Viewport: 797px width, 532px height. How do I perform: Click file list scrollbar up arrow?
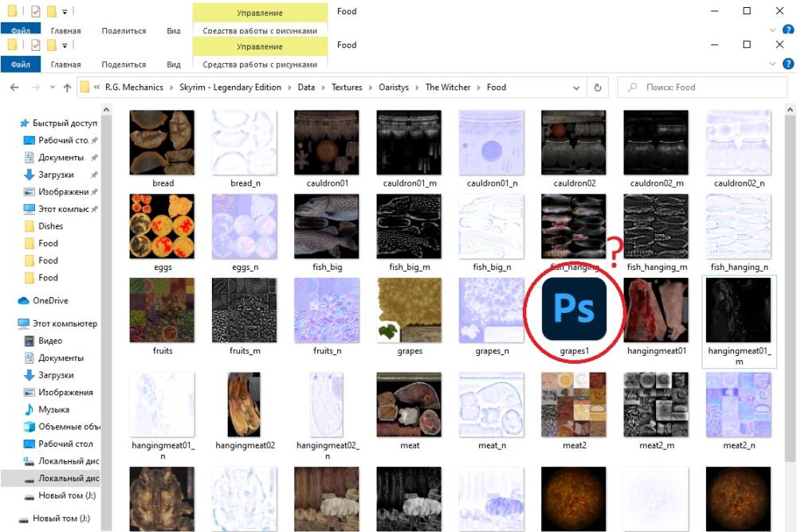pos(790,110)
